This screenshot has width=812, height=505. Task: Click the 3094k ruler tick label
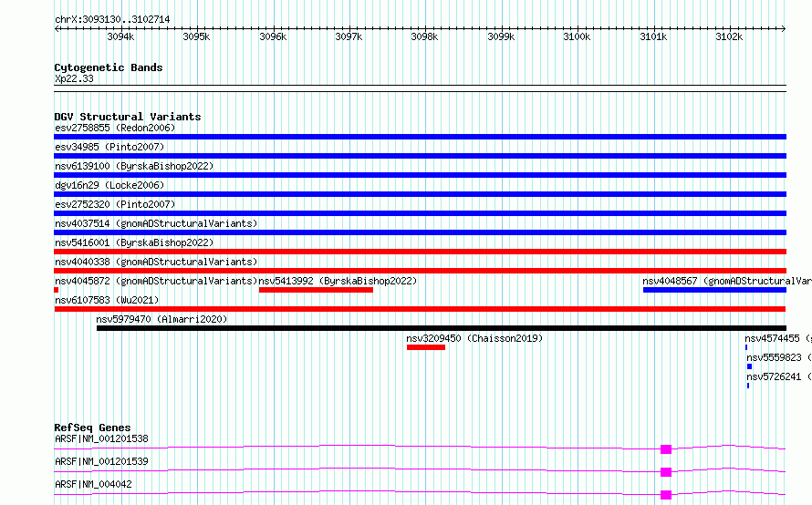(x=120, y=36)
